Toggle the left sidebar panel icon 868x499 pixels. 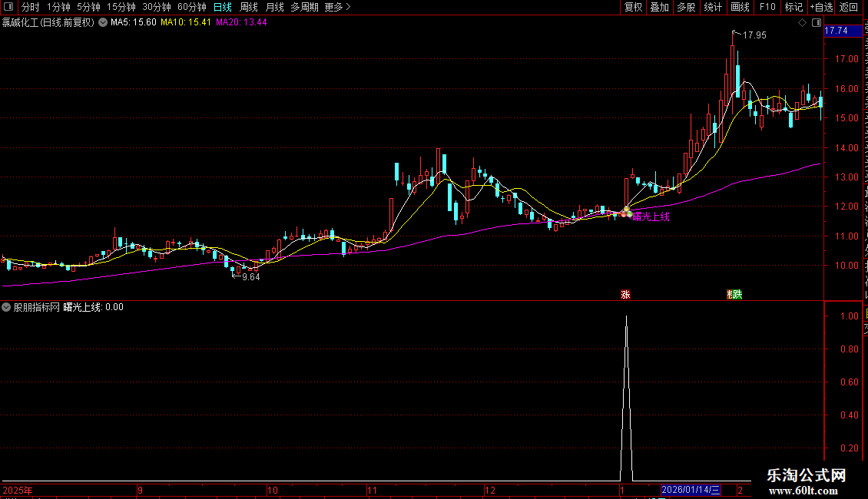pyautogui.click(x=8, y=7)
